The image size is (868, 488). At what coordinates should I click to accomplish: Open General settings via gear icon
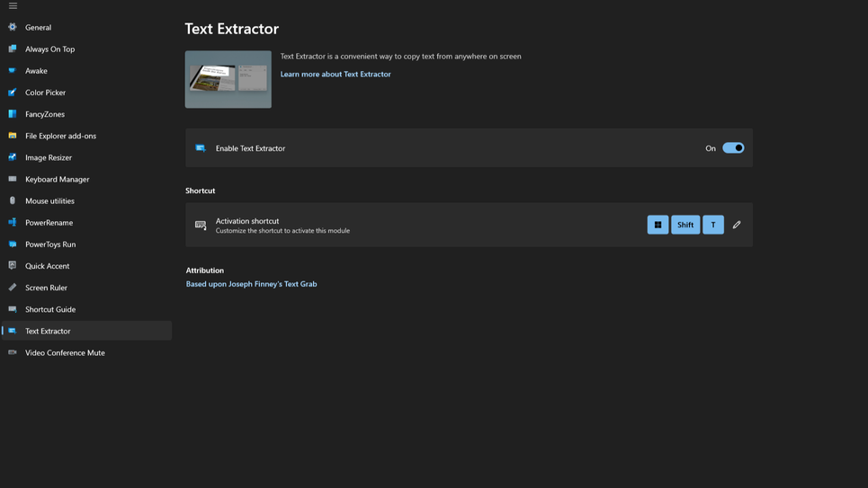[13, 28]
